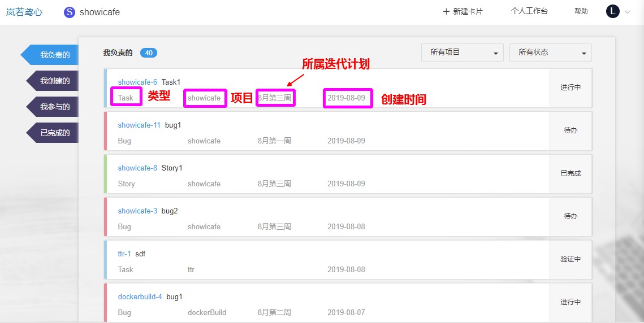This screenshot has height=323, width=644.
Task: Click 已完成 status of Story1 card
Action: tap(570, 173)
